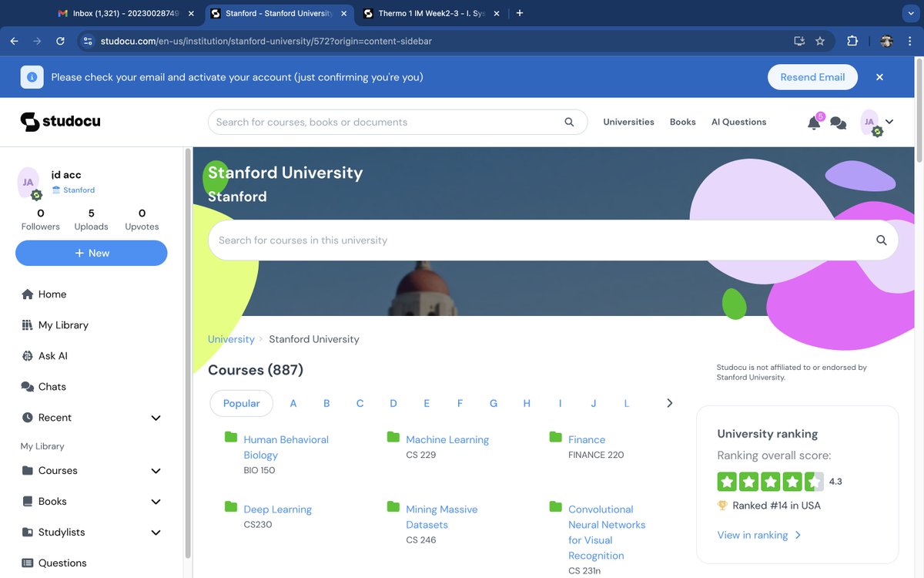Open the notifications bell icon
This screenshot has width=924, height=578.
814,123
